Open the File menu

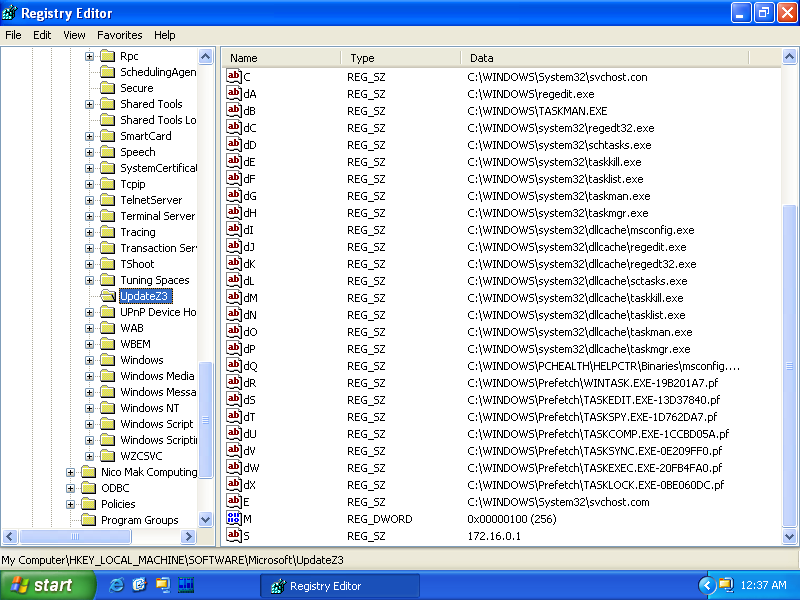click(13, 35)
